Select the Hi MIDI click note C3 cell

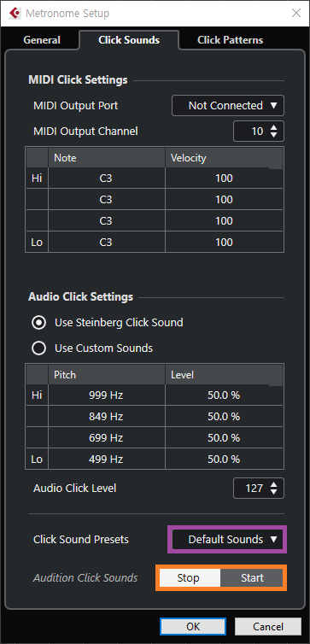107,179
